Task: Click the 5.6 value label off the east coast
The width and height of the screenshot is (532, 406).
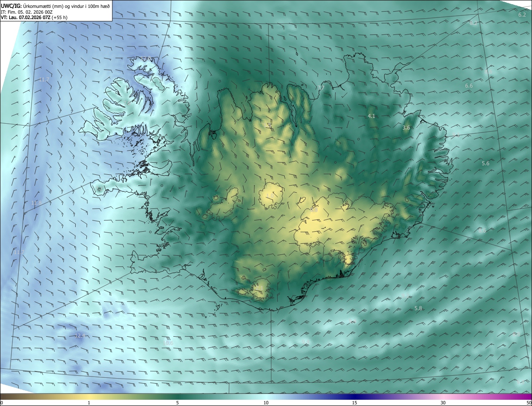Action: (x=485, y=164)
